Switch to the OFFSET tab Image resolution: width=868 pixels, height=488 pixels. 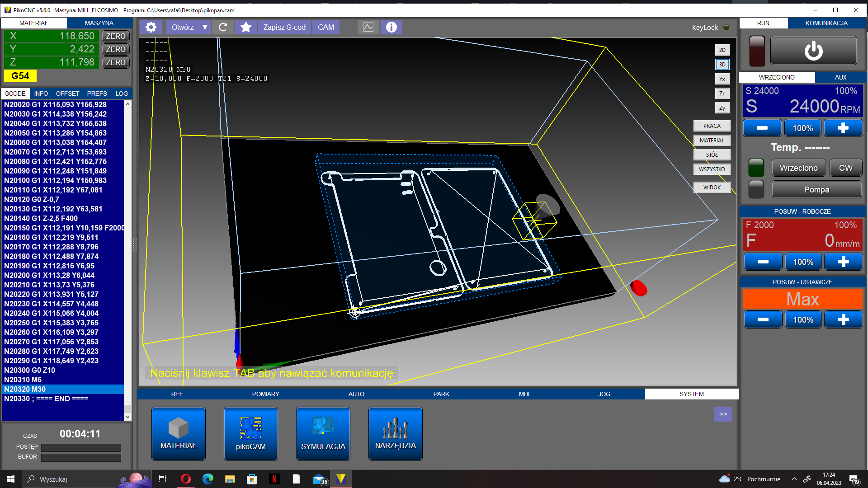tap(67, 94)
